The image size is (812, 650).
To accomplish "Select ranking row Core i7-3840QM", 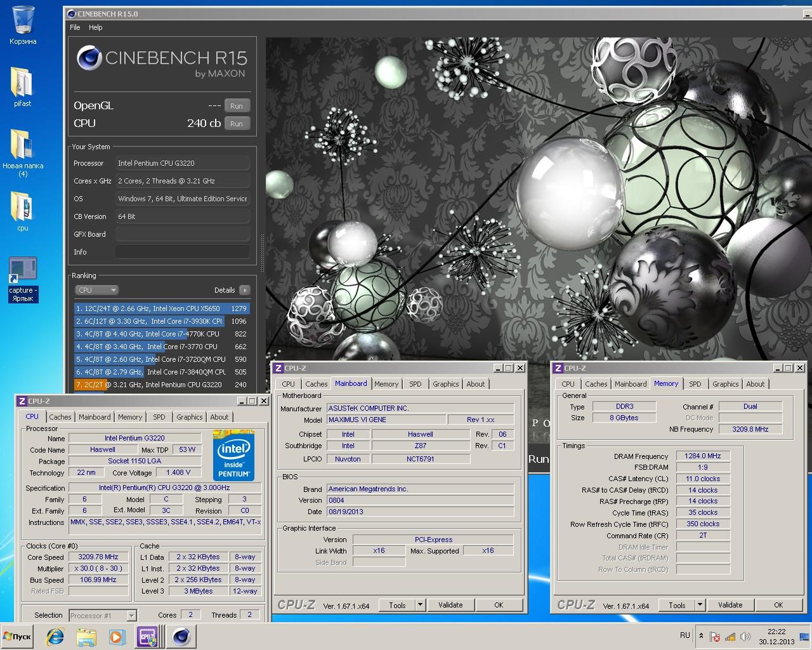I will (x=162, y=372).
